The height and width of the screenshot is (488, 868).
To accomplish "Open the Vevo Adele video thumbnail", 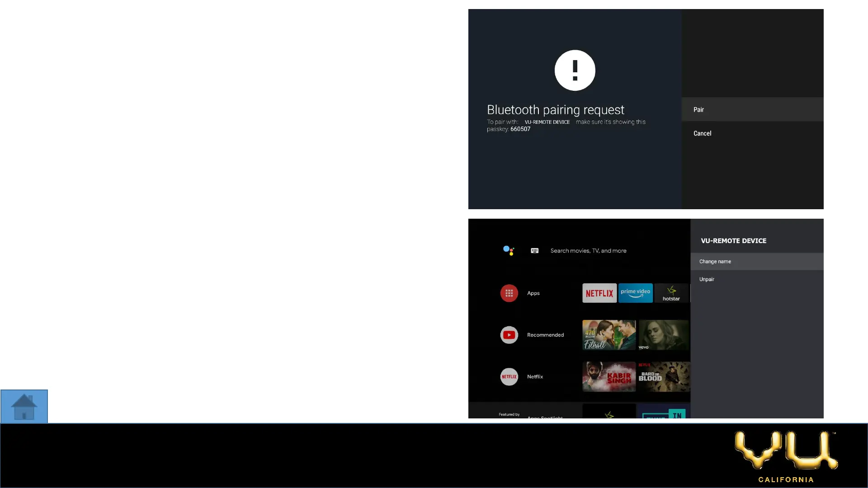I will 663,335.
